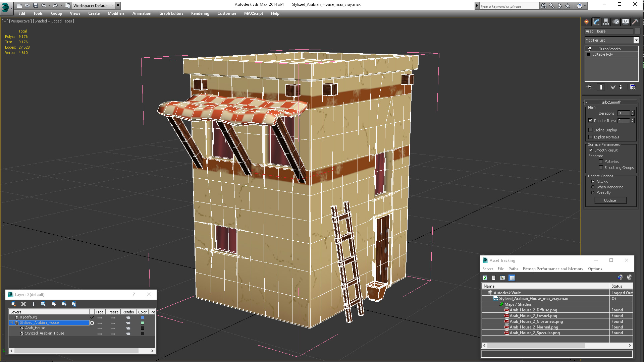Click the Undo icon in main toolbar
Viewport: 644px width, 362px height.
point(43,5)
